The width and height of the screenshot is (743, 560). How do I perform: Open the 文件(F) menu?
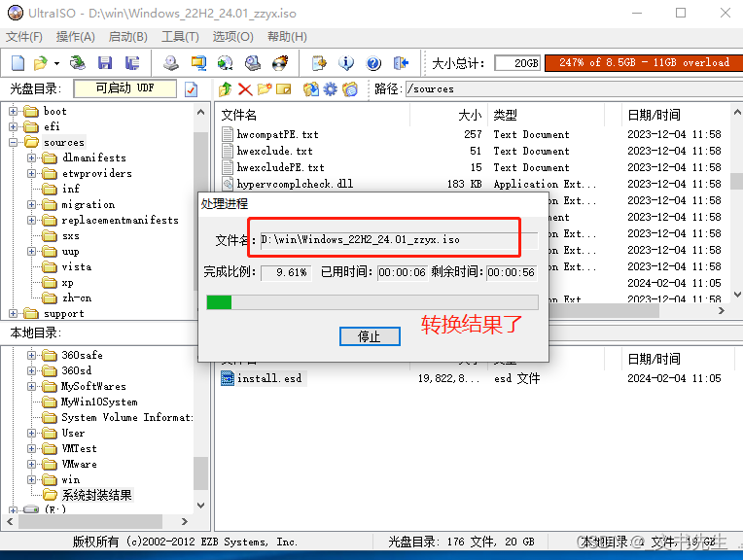click(x=23, y=37)
